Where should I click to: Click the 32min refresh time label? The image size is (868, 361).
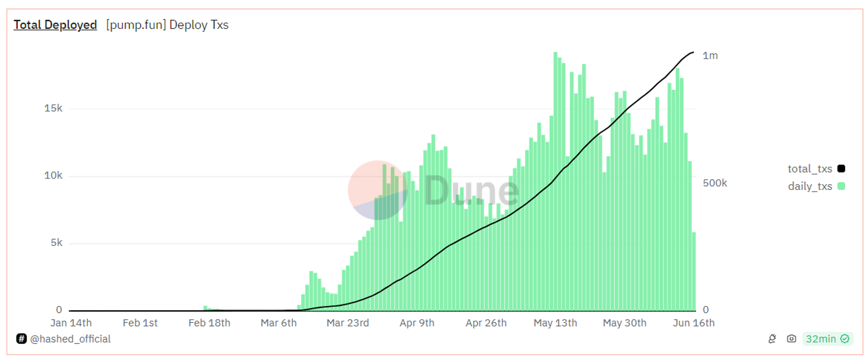click(821, 339)
